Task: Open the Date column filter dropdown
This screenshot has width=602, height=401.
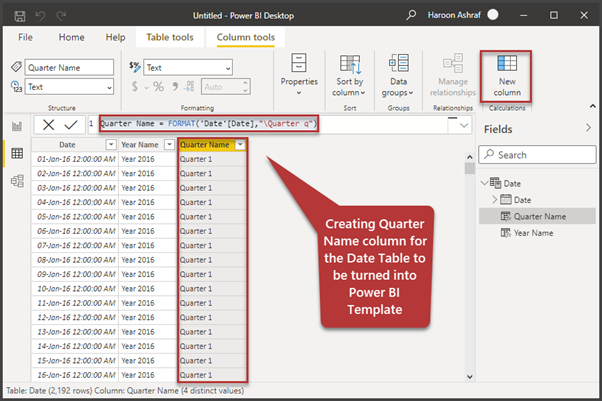Action: point(111,144)
